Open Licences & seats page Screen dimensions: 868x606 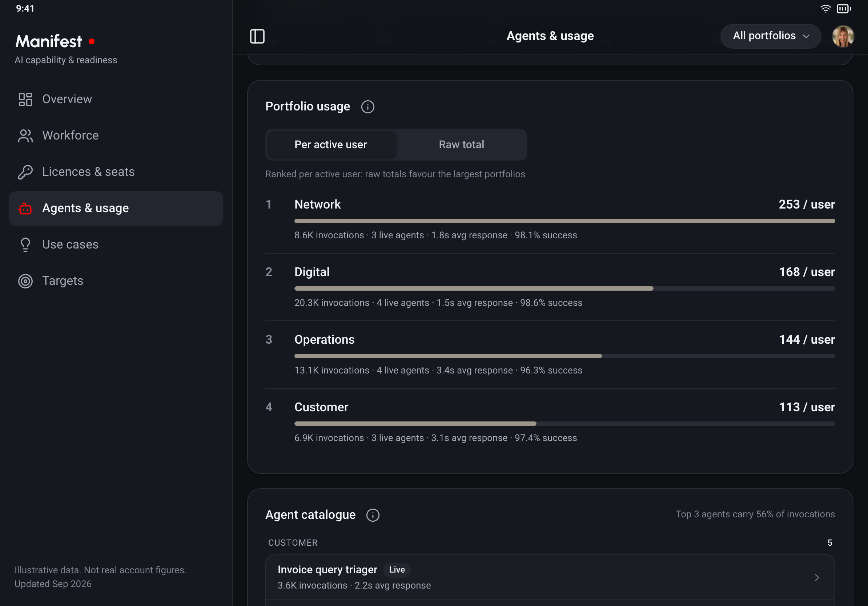[116, 172]
